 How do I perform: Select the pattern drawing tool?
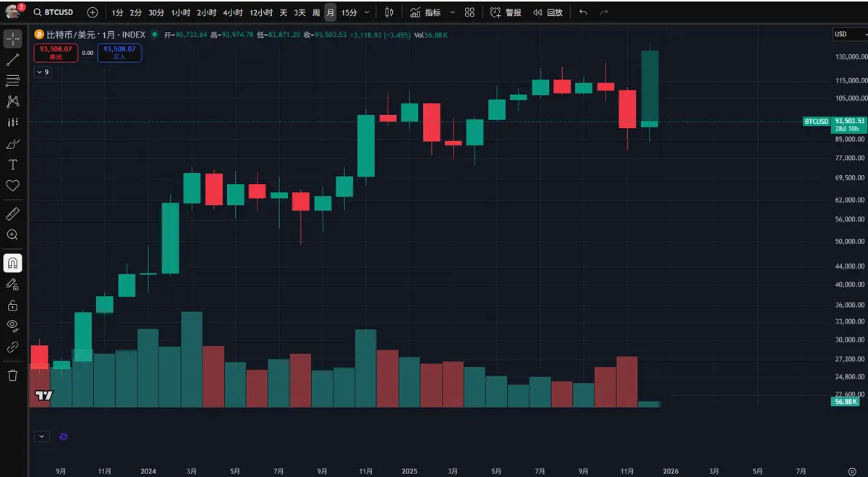pos(12,101)
